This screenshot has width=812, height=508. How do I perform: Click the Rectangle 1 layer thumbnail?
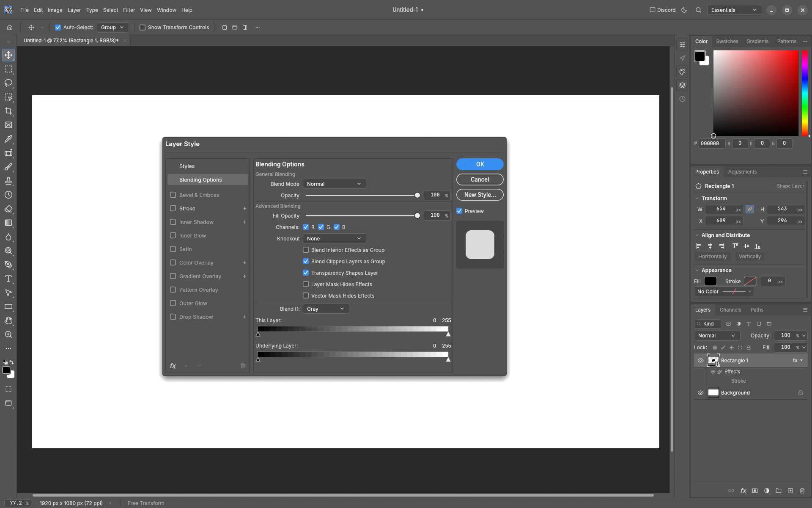click(x=713, y=361)
